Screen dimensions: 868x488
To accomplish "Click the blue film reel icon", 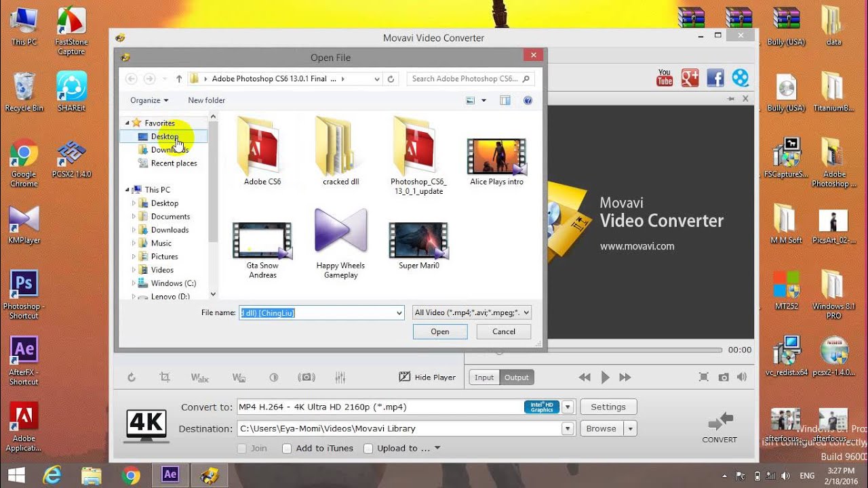I will point(741,77).
